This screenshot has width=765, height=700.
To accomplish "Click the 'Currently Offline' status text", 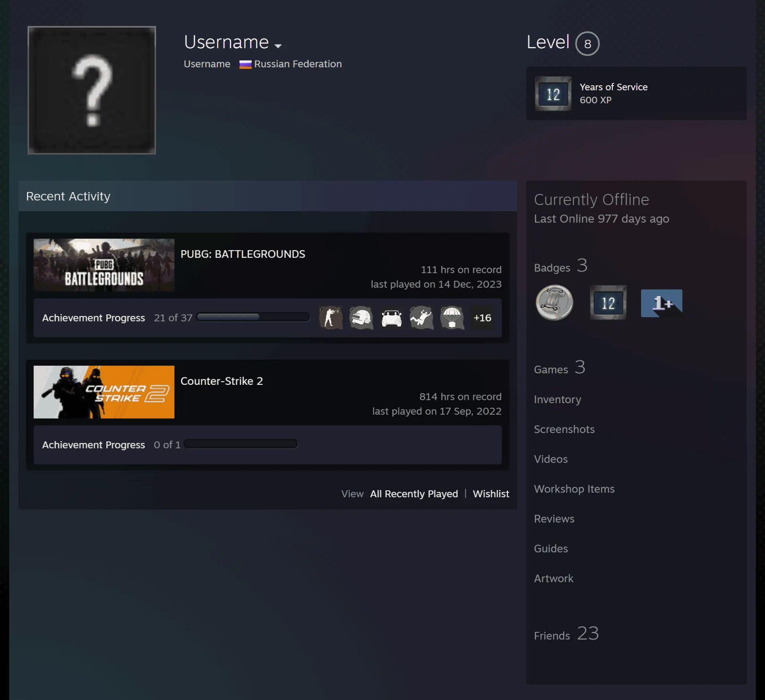I will point(591,200).
